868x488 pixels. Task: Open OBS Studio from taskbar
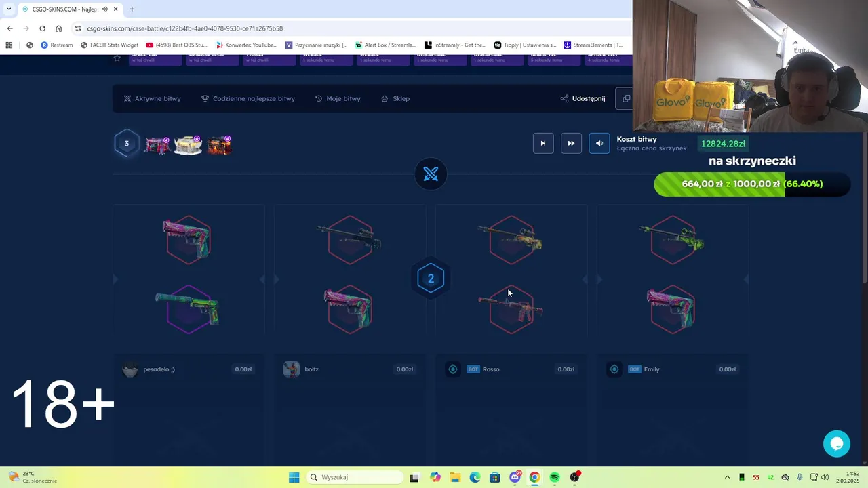tap(574, 477)
